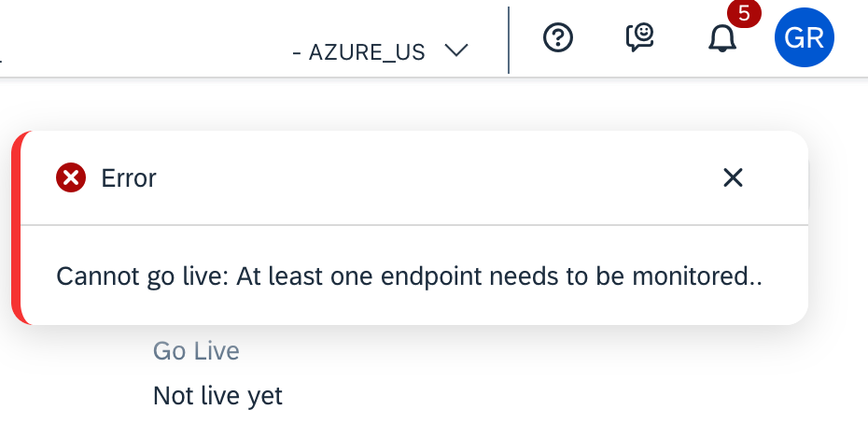
Task: Click the horizontal separator under Error header
Action: click(x=414, y=225)
